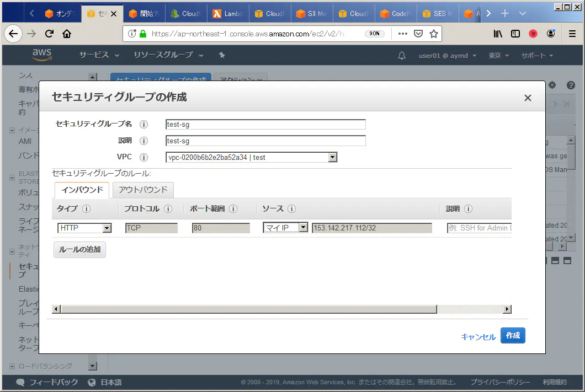Expand the サービス menu
Viewport: 585px width, 392px height.
(99, 55)
